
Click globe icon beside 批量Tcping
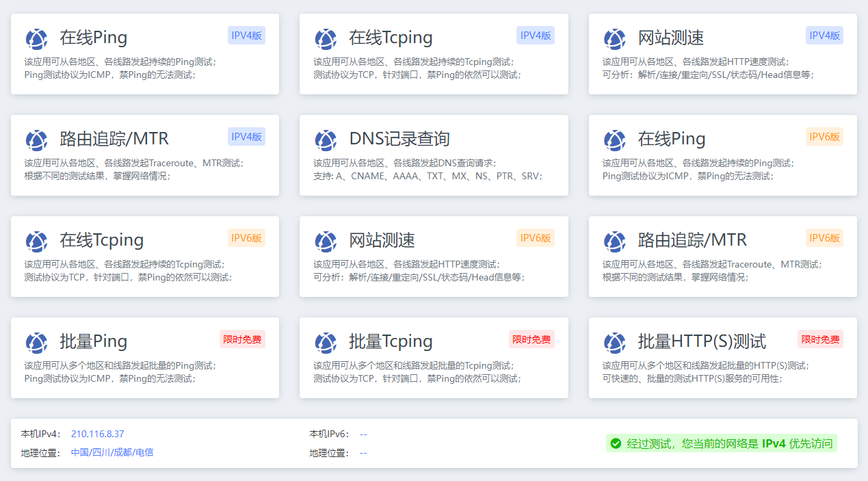click(x=326, y=343)
